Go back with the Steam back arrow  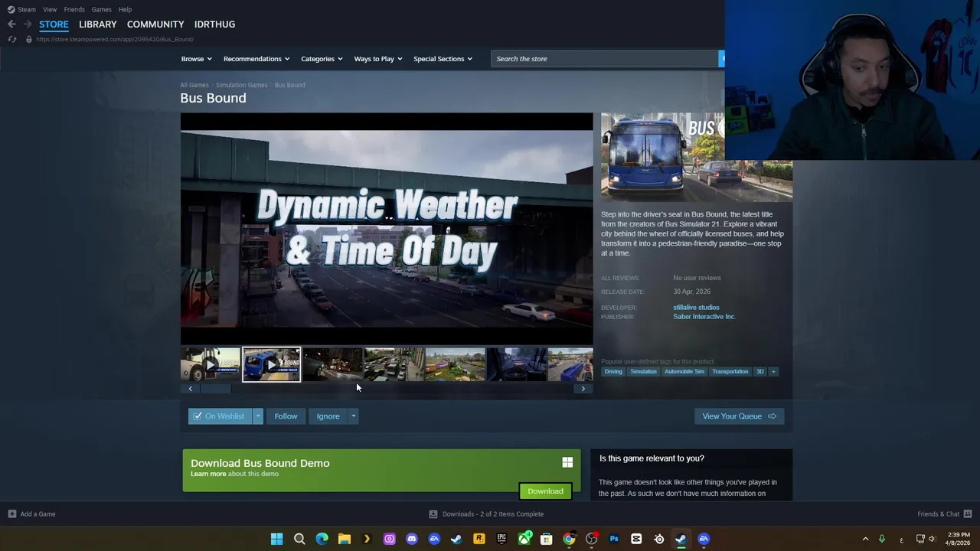[x=11, y=24]
